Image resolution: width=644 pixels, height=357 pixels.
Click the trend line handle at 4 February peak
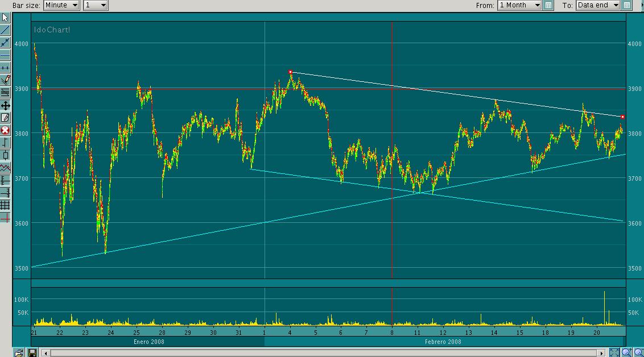pyautogui.click(x=290, y=72)
